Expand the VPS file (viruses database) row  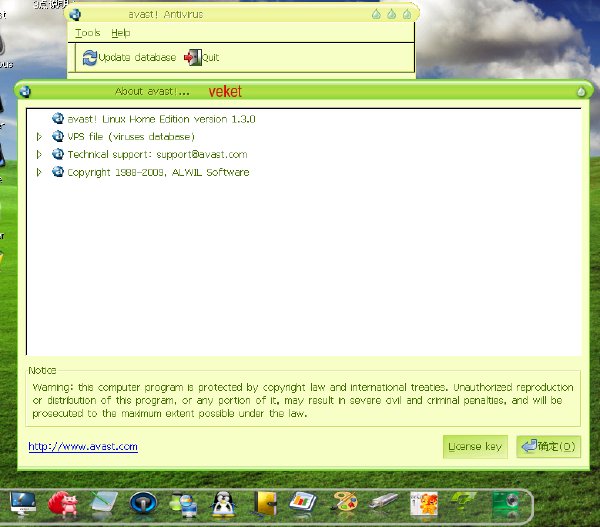pyautogui.click(x=39, y=136)
